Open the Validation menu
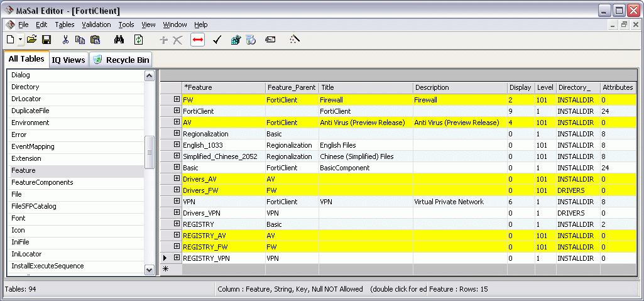Screen dimensions: 644x301 tap(96, 25)
